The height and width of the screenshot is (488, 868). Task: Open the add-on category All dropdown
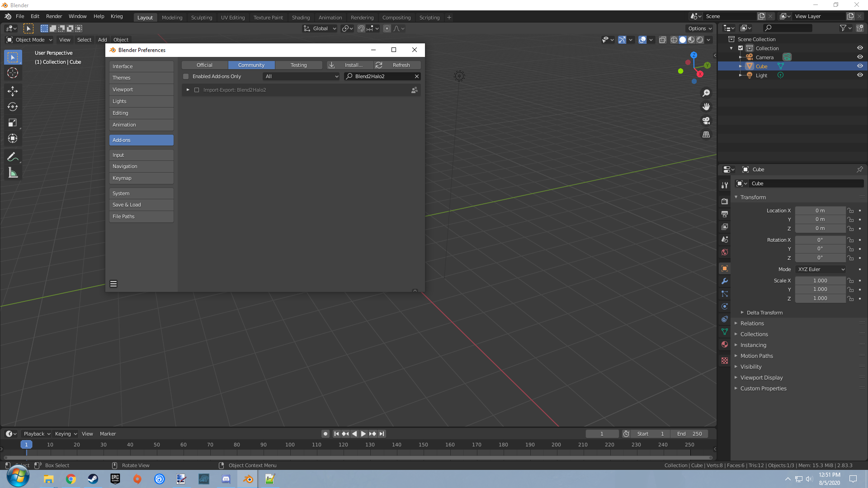click(301, 76)
